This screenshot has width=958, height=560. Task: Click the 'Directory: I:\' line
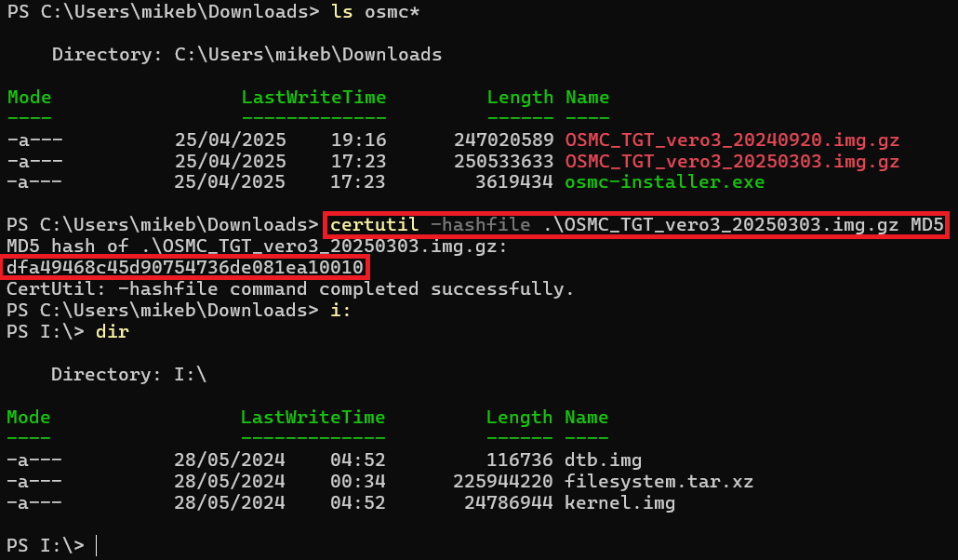[x=129, y=374]
